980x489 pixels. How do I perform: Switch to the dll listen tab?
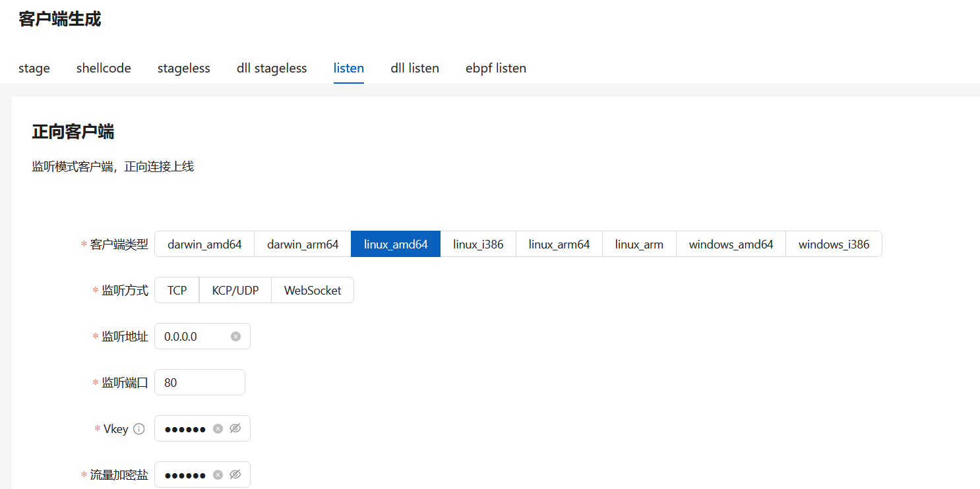point(415,68)
